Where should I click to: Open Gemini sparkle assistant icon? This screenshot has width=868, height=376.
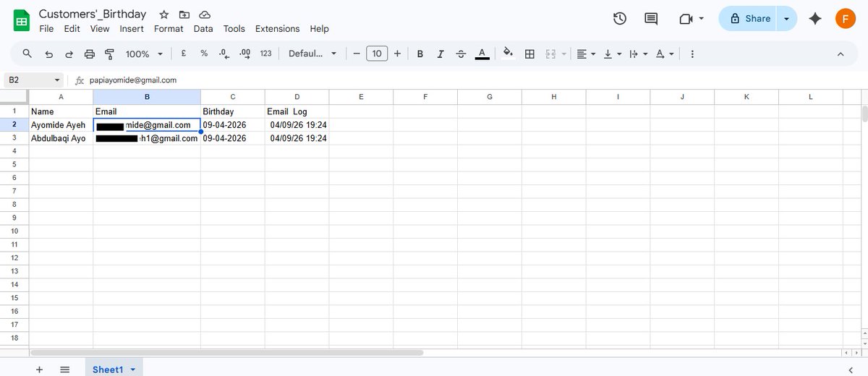point(815,19)
